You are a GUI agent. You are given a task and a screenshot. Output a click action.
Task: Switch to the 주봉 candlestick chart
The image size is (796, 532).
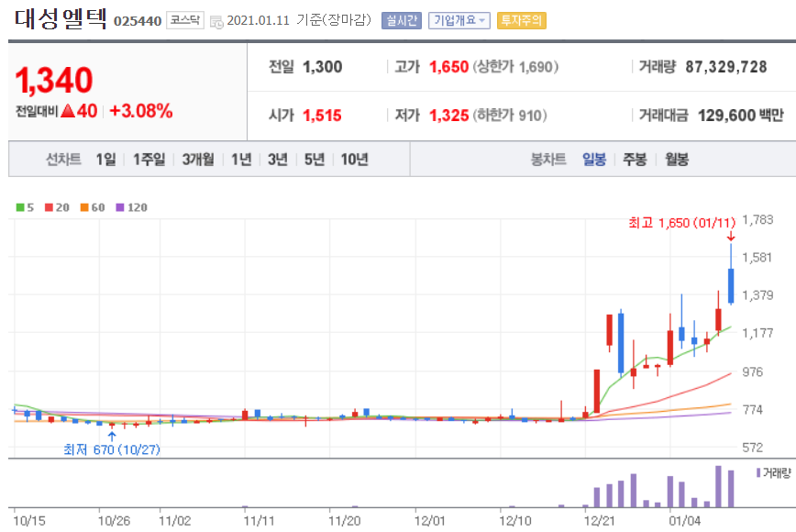click(x=635, y=160)
